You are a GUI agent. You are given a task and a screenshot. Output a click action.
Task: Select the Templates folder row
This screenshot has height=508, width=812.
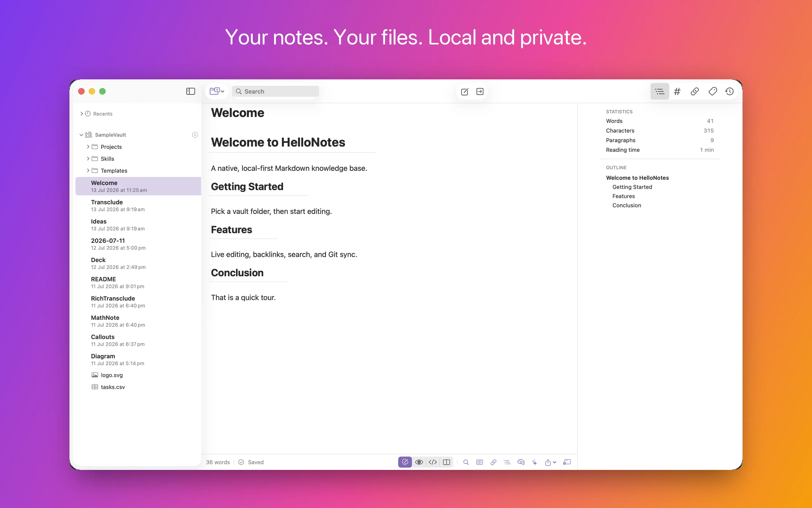click(x=138, y=171)
